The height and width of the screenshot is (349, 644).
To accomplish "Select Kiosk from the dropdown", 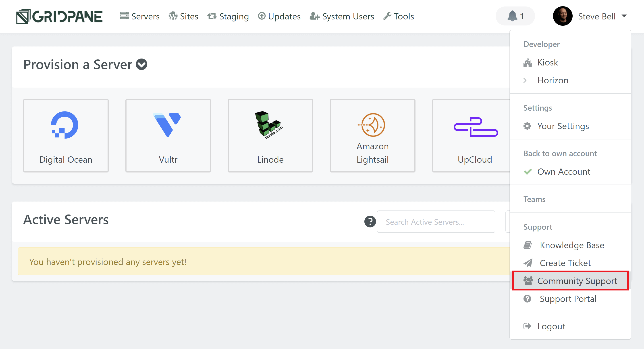I will point(570,62).
